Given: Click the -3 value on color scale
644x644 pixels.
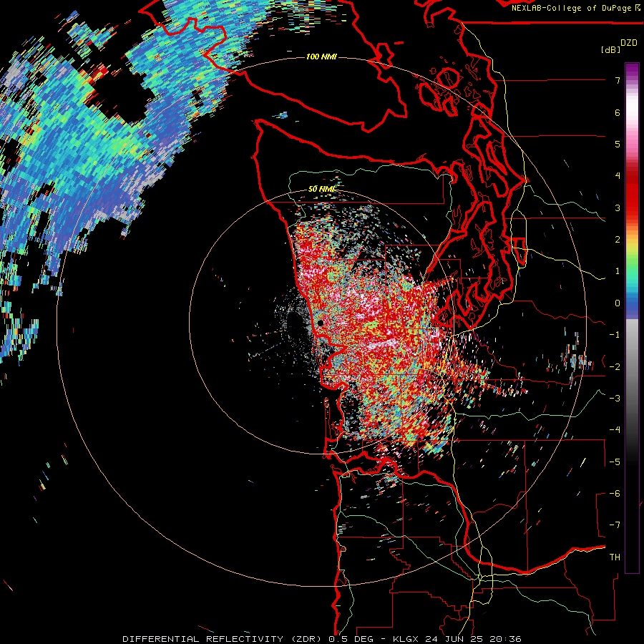Looking at the screenshot, I should click(x=615, y=399).
